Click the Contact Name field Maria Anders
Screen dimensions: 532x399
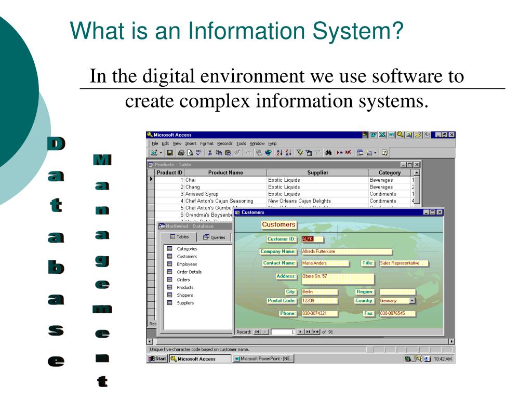pyautogui.click(x=325, y=263)
